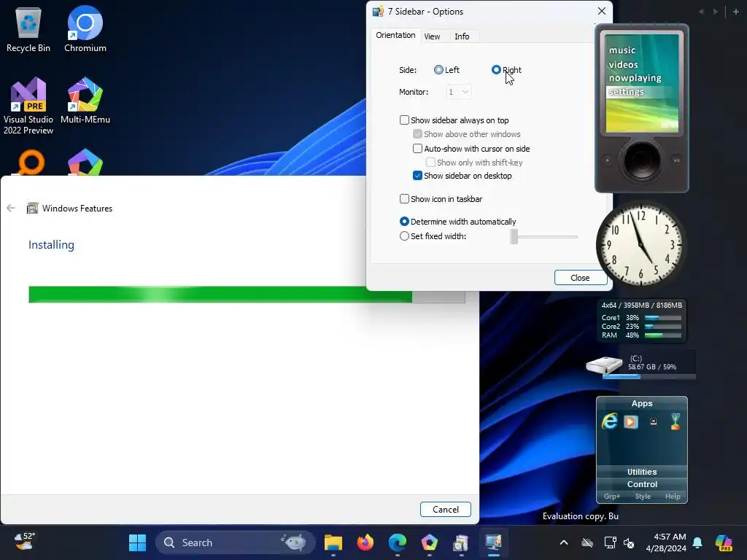Select settings on the Zune gadget
Image resolution: width=747 pixels, height=560 pixels.
tap(626, 92)
